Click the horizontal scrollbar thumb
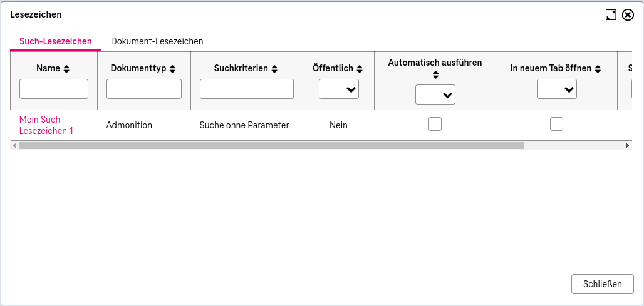The width and height of the screenshot is (644, 306). (271, 145)
